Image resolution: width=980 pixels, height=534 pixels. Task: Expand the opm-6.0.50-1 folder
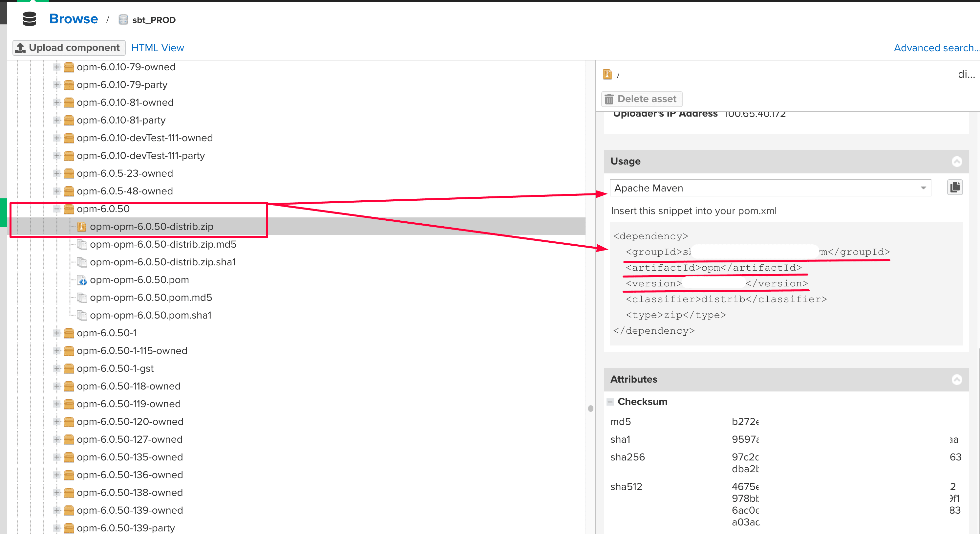[57, 333]
